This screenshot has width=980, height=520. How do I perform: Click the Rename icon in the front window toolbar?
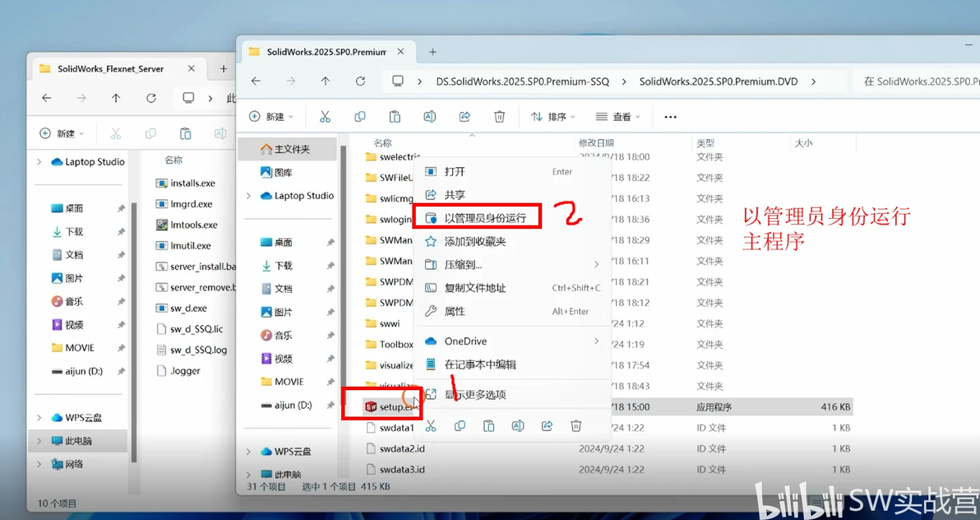[430, 116]
